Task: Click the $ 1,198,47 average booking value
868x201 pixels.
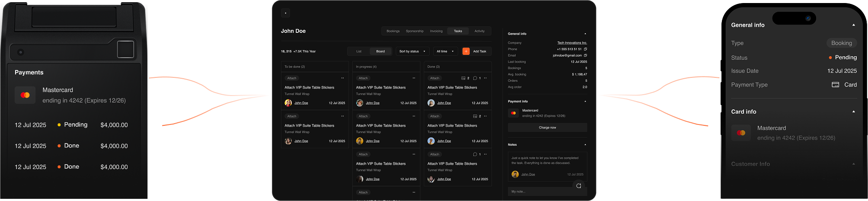Action: (x=579, y=74)
